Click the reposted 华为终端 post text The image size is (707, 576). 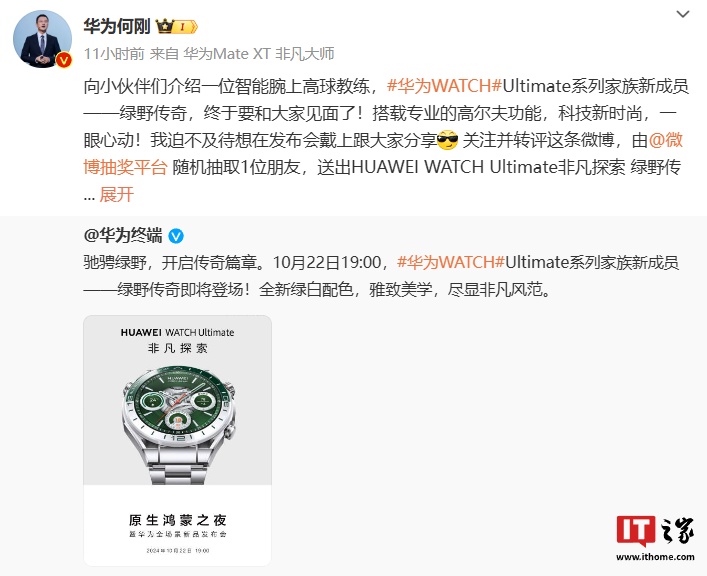pos(381,276)
